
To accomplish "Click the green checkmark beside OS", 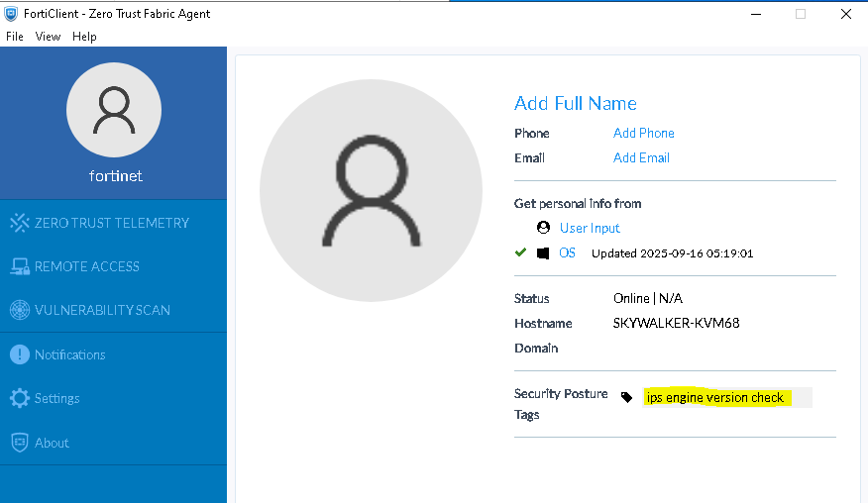I will point(520,252).
